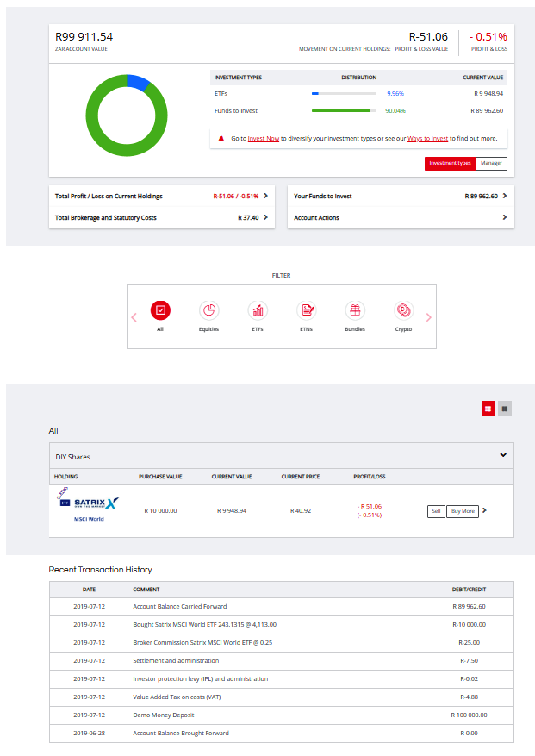
Task: Click Buy More for Satrix MSCI World
Action: 463,511
